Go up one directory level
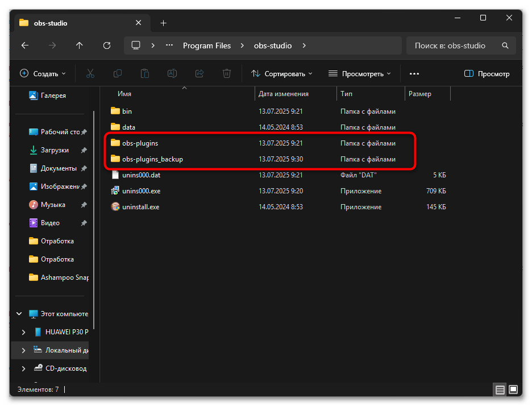This screenshot has width=532, height=406. point(79,45)
